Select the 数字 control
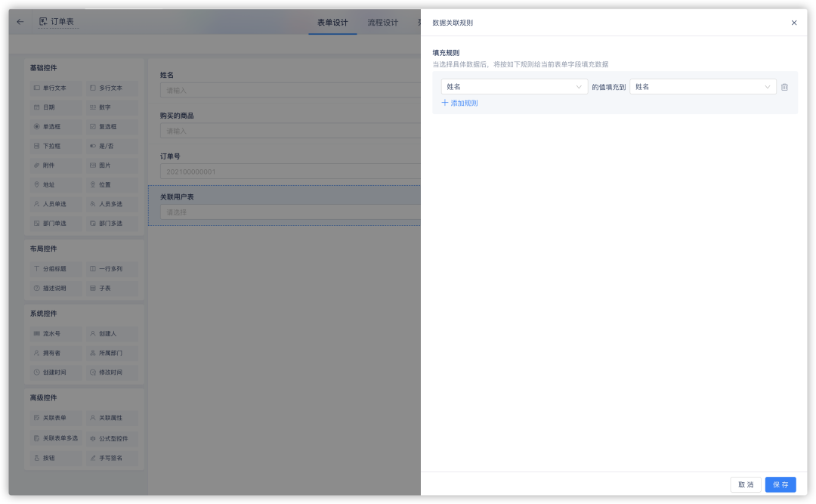The height and width of the screenshot is (504, 816). tap(112, 107)
